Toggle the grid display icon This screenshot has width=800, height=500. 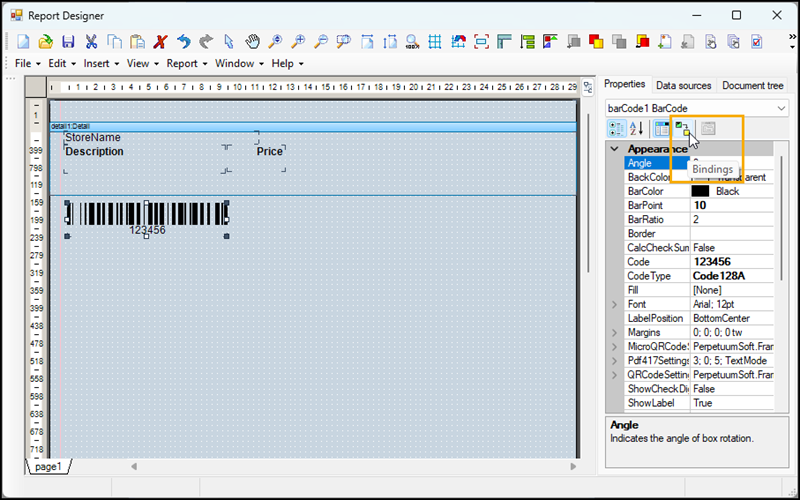435,41
